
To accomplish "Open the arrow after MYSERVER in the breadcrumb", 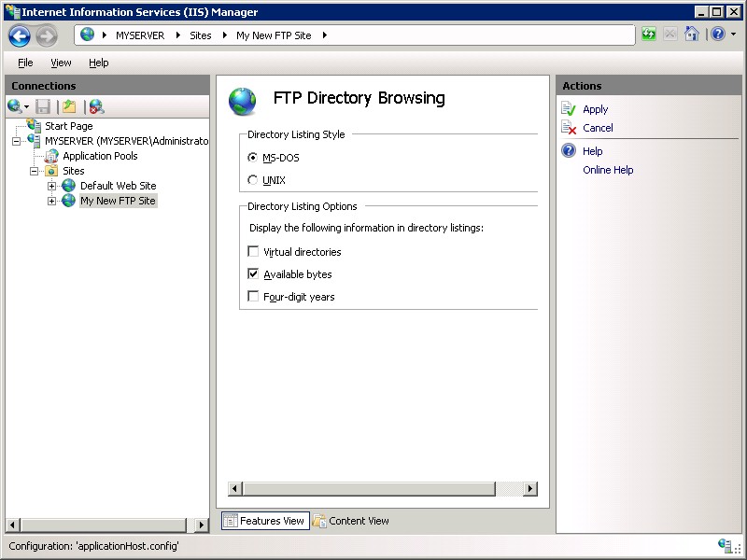I will click(177, 35).
